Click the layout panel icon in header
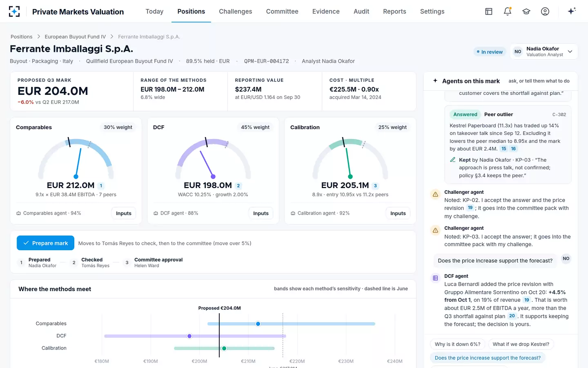The image size is (588, 368). click(489, 11)
